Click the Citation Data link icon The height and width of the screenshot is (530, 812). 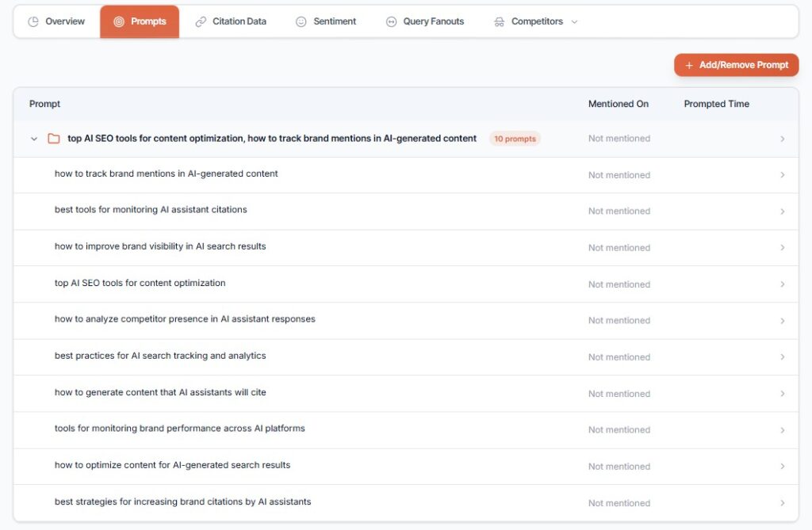pos(201,22)
